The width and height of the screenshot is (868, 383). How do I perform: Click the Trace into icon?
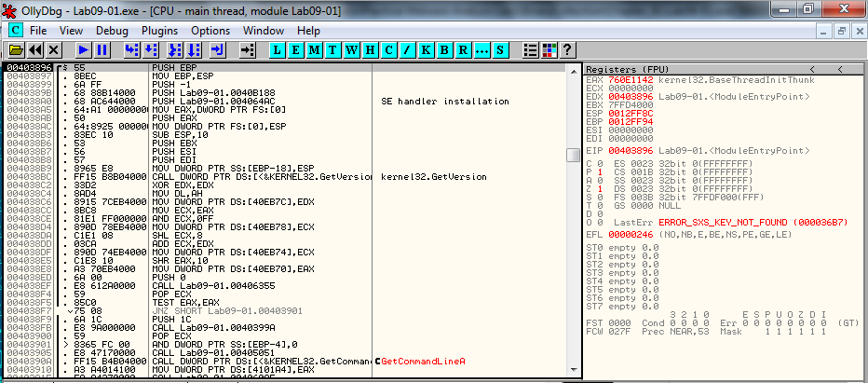[x=175, y=50]
